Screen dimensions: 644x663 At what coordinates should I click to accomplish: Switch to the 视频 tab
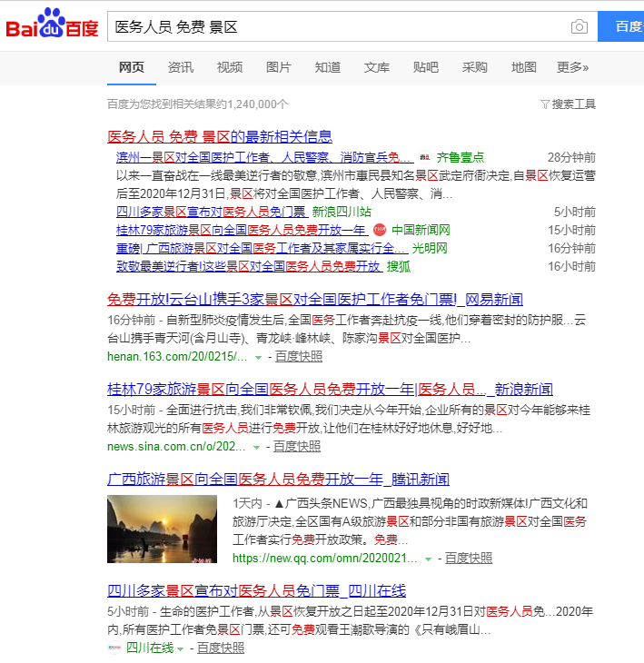[x=230, y=67]
